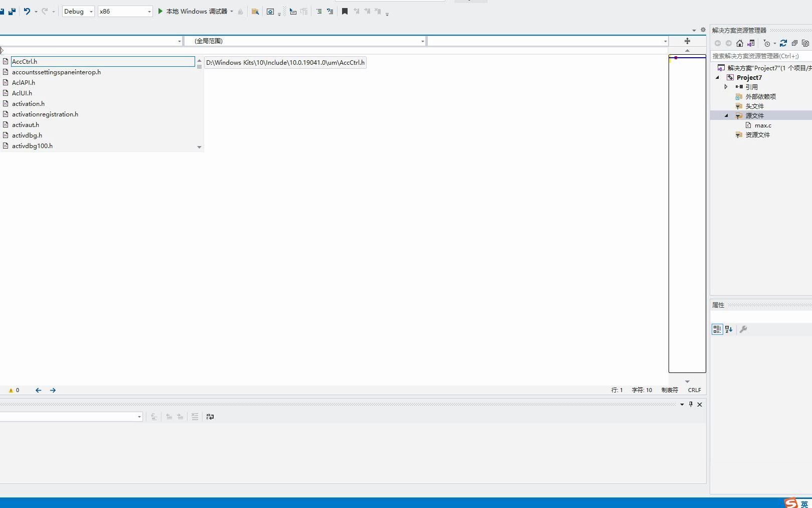Click the Solution Explorer search field

(761, 56)
